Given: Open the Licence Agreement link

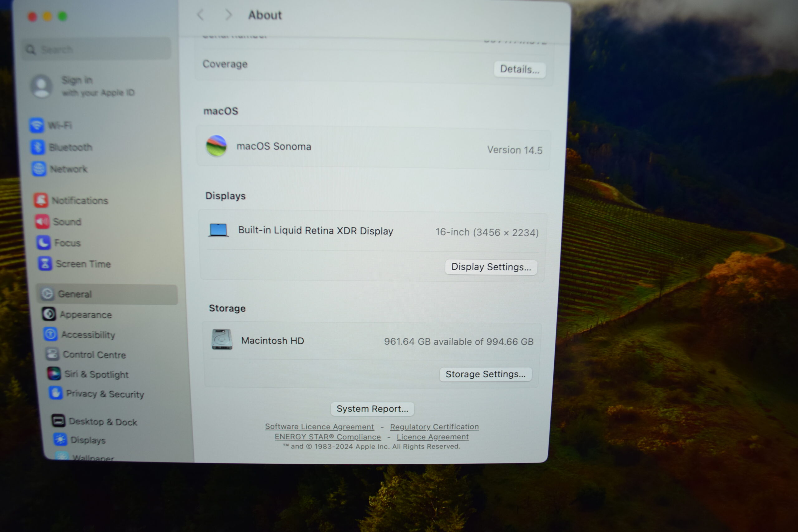Looking at the screenshot, I should click(x=433, y=437).
